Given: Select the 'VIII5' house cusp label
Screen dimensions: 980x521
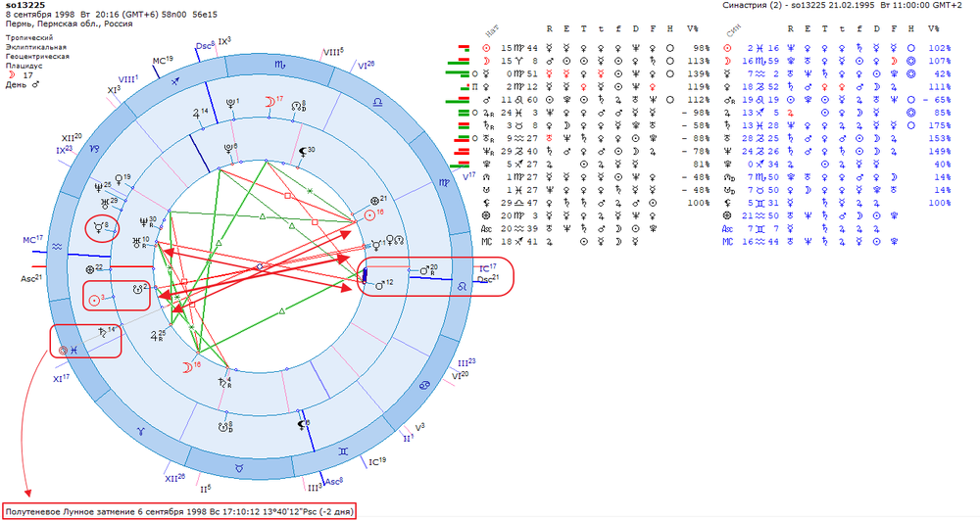Looking at the screenshot, I should coord(333,52).
